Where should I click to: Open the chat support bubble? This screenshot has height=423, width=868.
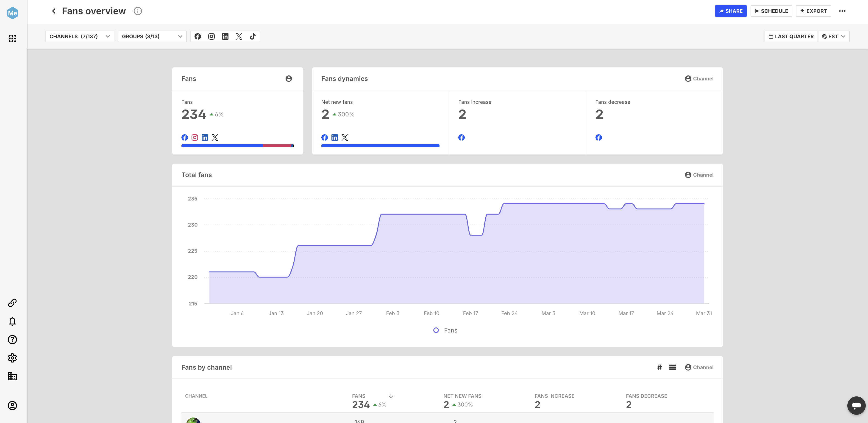click(x=856, y=406)
